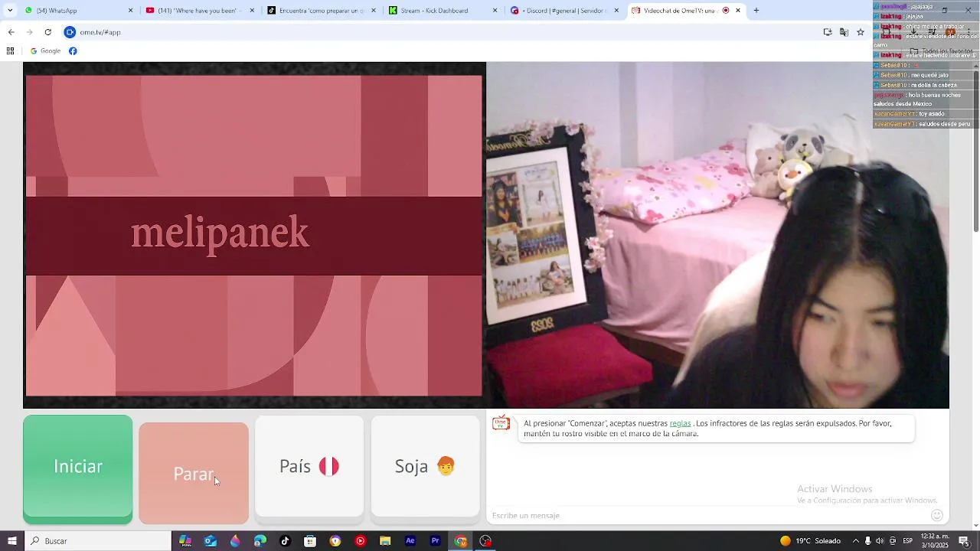Image resolution: width=980 pixels, height=551 pixels.
Task: Open the YouTube red icon in taskbar
Action: [360, 541]
